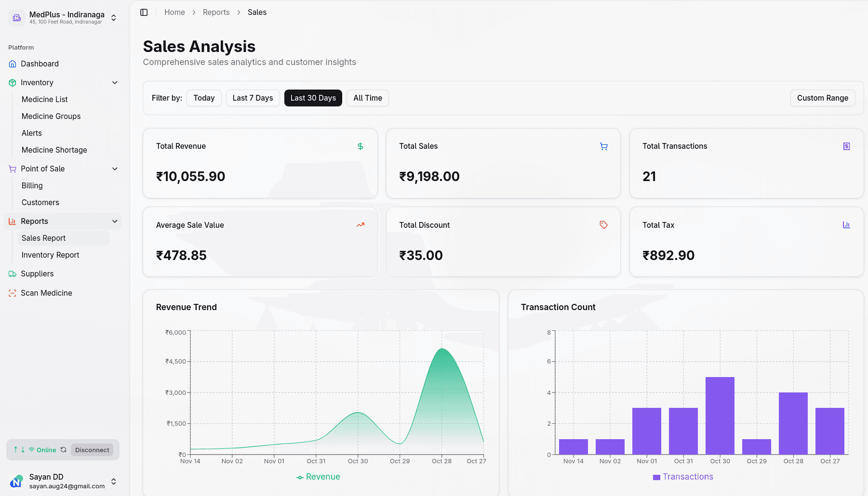Click the wifi Online status indicator
868x496 pixels.
[42, 450]
